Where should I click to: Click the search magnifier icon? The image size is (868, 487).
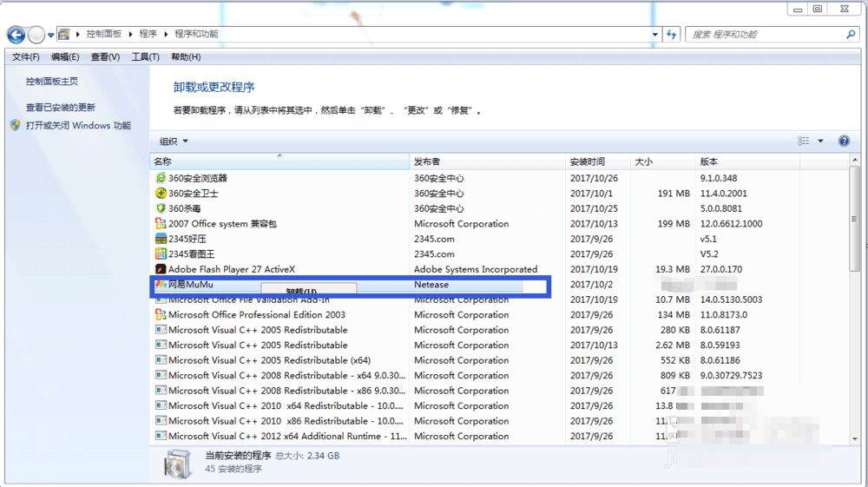[851, 35]
